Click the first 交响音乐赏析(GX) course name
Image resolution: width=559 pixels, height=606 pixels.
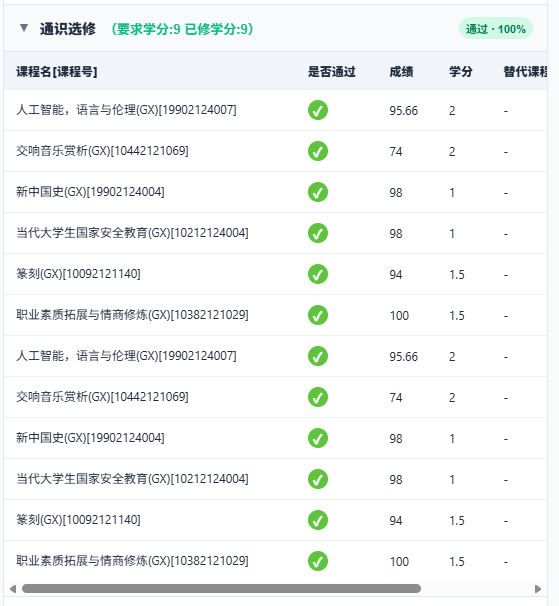click(x=102, y=151)
